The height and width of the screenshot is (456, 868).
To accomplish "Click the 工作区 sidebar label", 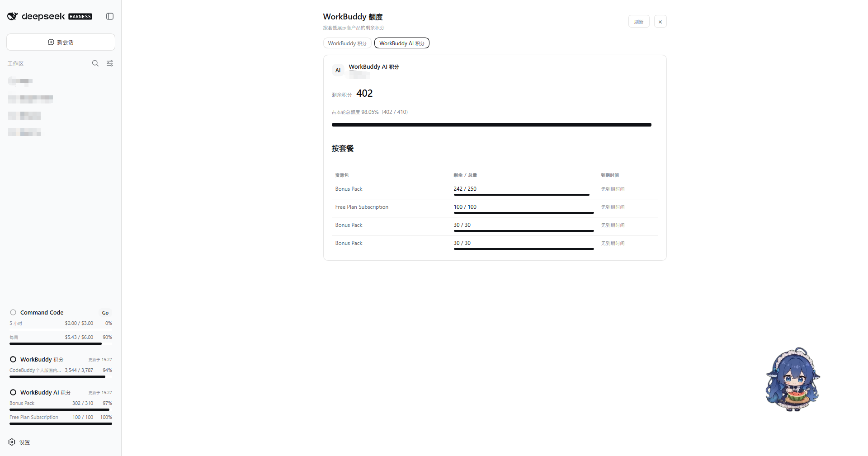I will coord(15,64).
